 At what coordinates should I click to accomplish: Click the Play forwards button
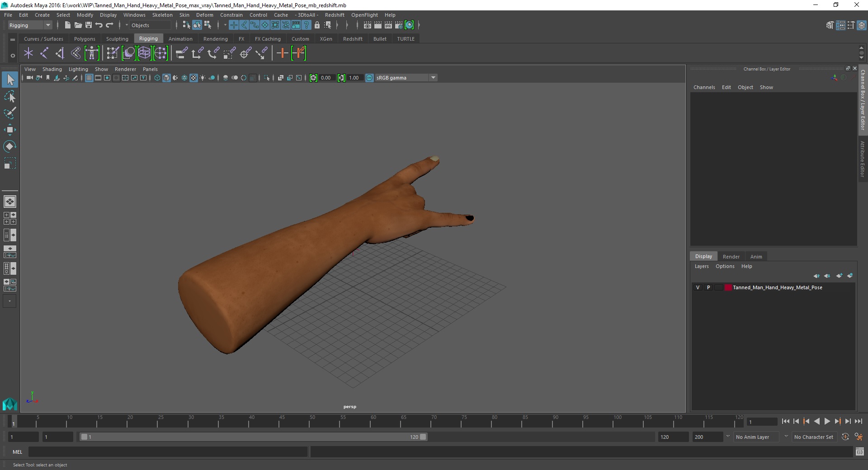[x=827, y=421]
